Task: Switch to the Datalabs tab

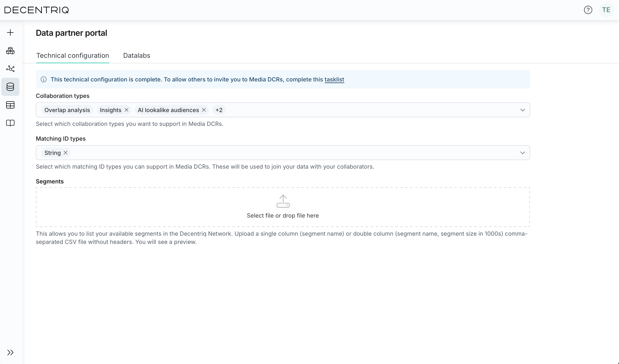Action: tap(137, 56)
